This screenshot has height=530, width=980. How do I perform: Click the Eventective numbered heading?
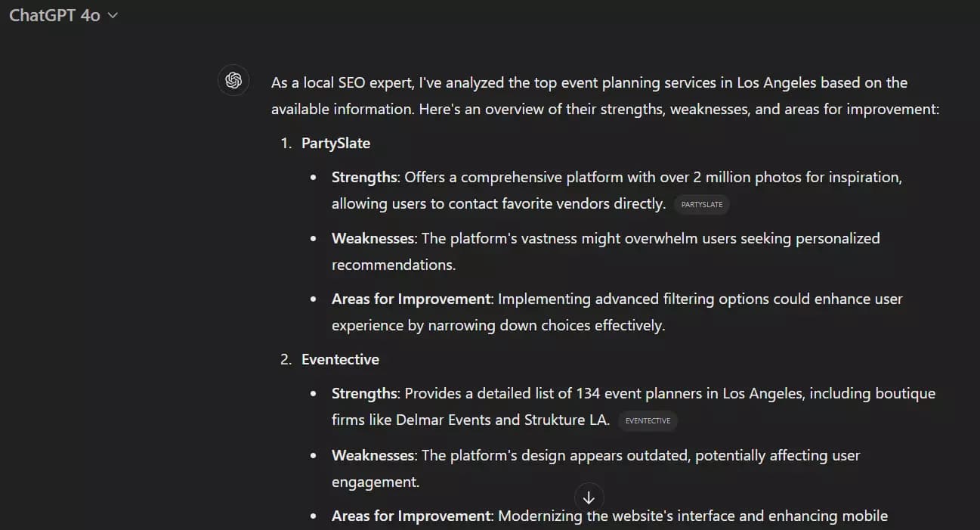pos(340,359)
